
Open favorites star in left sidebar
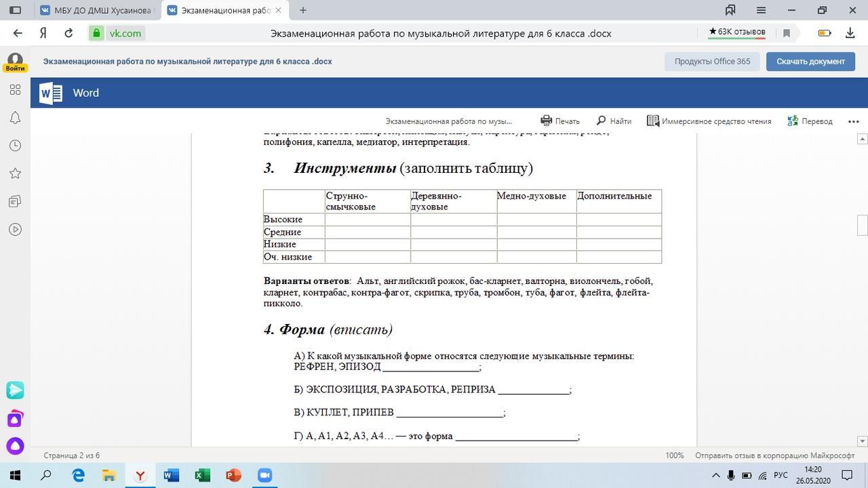pos(15,174)
